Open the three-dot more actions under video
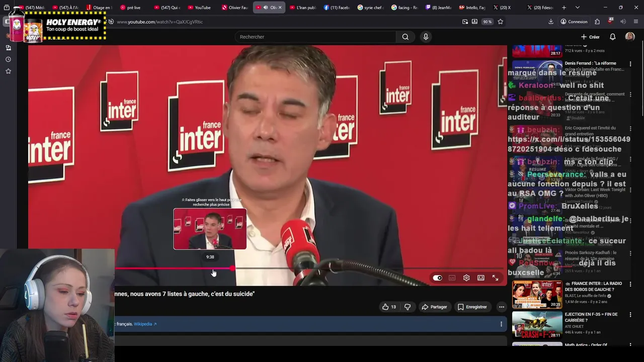644x362 pixels. [501, 307]
